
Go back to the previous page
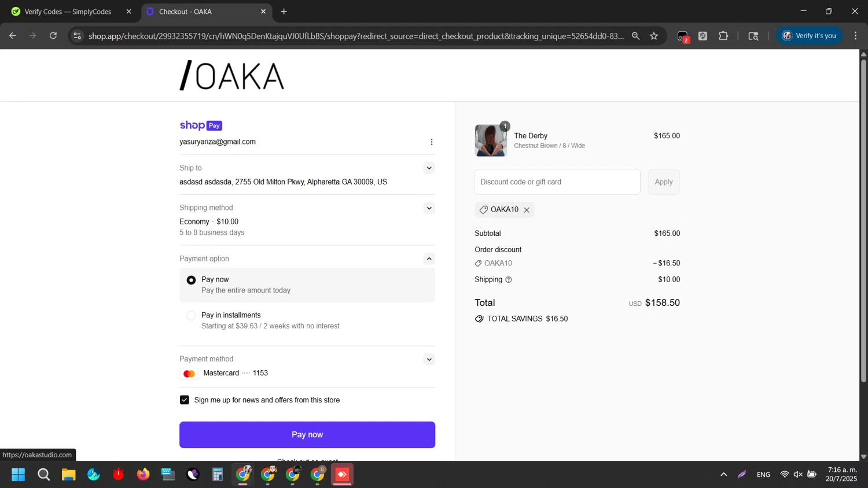tap(13, 36)
